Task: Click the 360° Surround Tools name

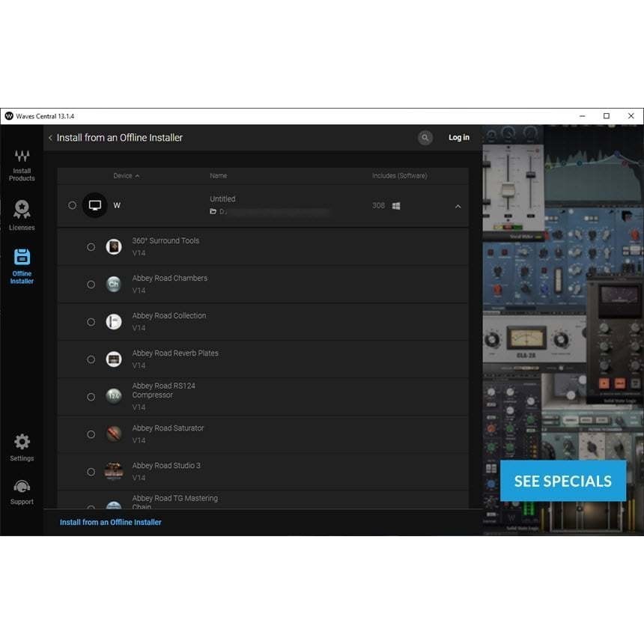Action: coord(165,240)
